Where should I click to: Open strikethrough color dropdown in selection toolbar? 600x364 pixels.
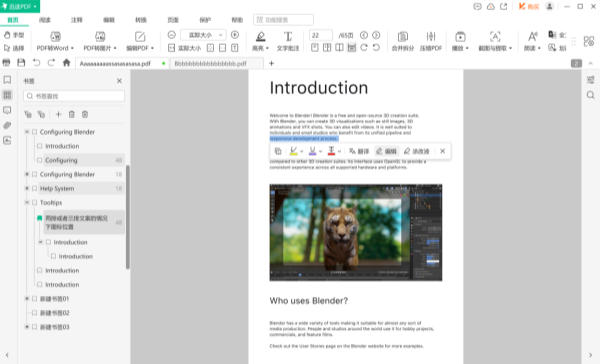coord(339,151)
